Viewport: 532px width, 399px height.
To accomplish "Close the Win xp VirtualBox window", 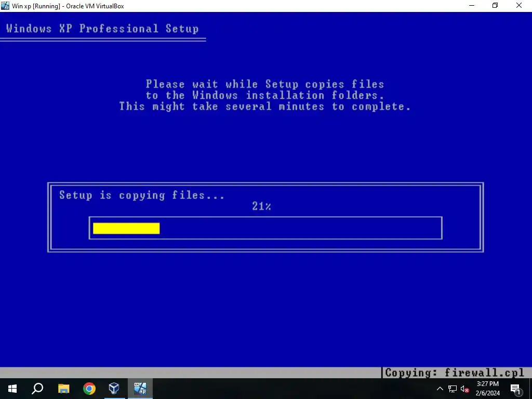I will (519, 6).
